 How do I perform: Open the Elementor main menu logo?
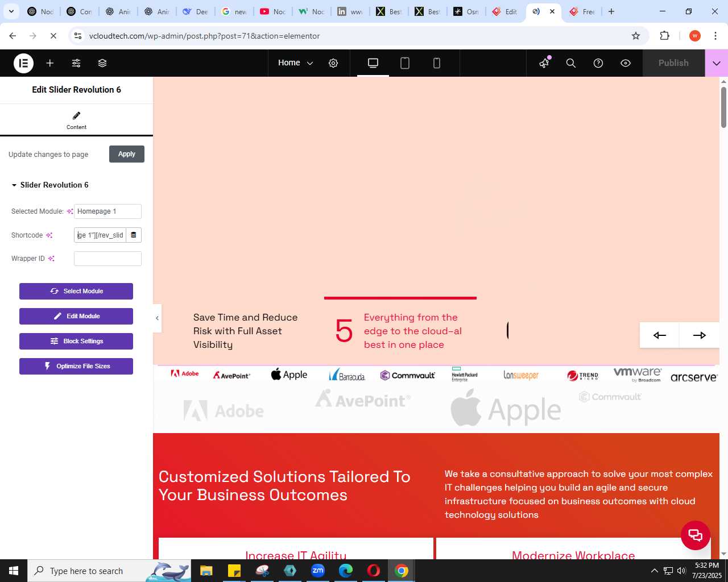click(23, 63)
